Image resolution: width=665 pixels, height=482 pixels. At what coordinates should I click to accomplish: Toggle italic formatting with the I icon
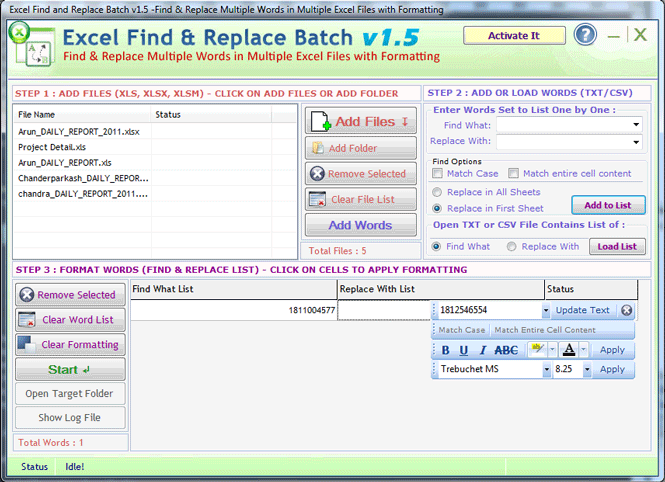coord(482,350)
